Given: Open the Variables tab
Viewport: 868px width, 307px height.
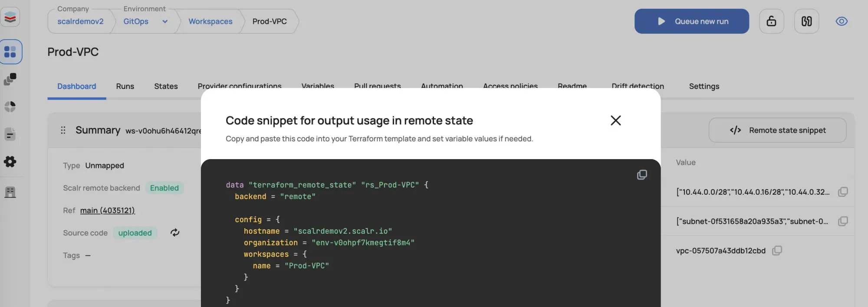Looking at the screenshot, I should tap(318, 85).
